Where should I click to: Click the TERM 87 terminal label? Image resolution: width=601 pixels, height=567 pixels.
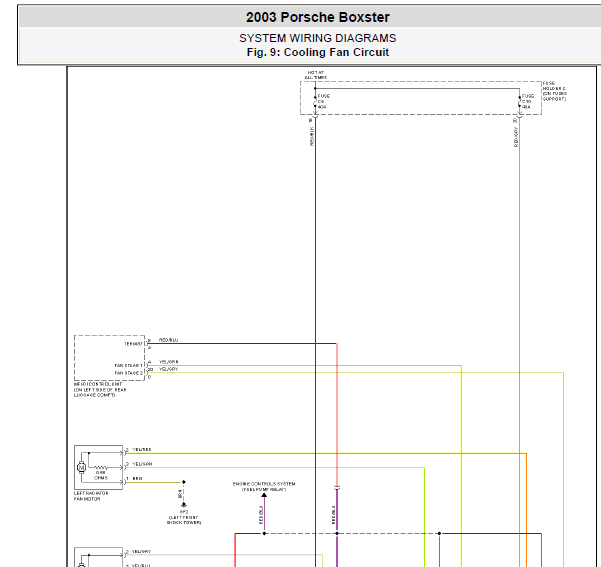pos(133,344)
